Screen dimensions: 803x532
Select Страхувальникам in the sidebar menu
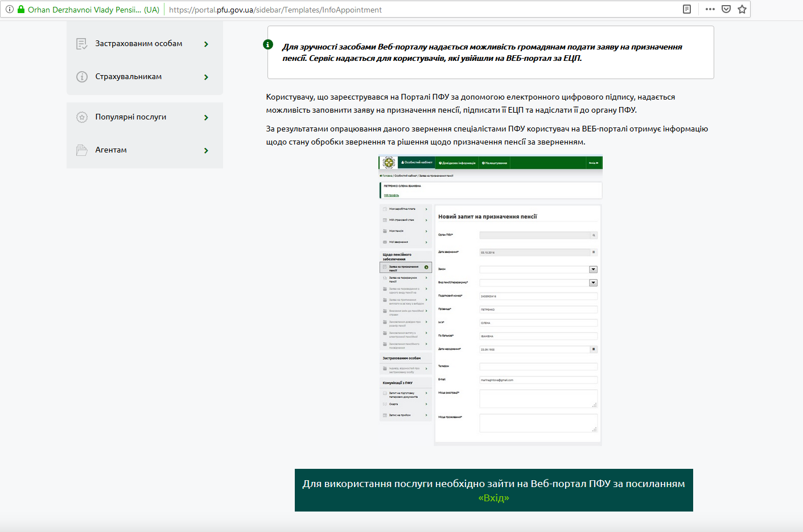coord(129,76)
